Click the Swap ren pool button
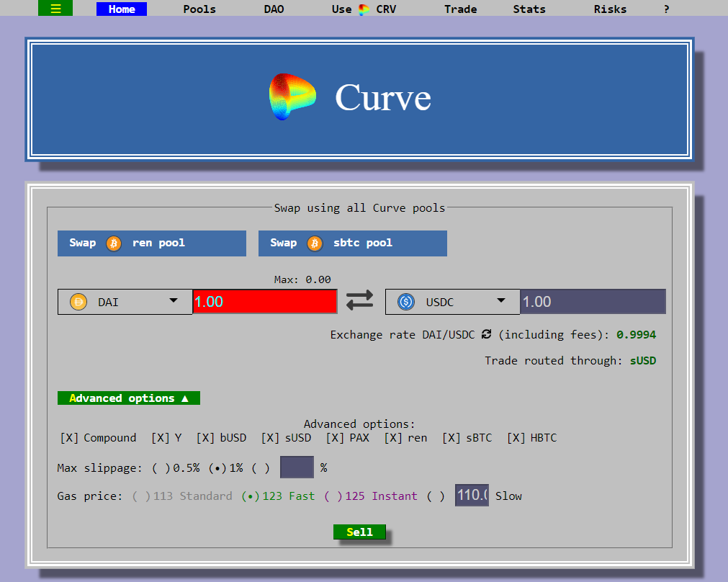Screen dimensions: 728x582 click(x=152, y=243)
